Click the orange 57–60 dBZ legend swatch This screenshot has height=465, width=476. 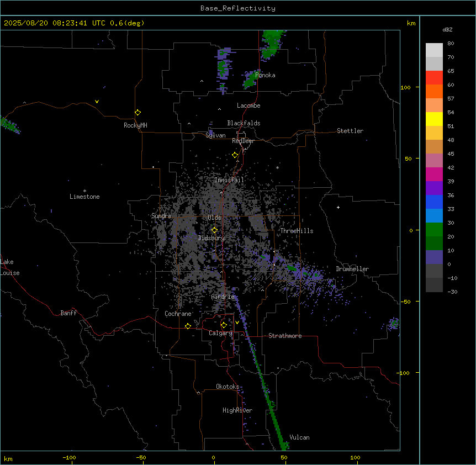434,91
